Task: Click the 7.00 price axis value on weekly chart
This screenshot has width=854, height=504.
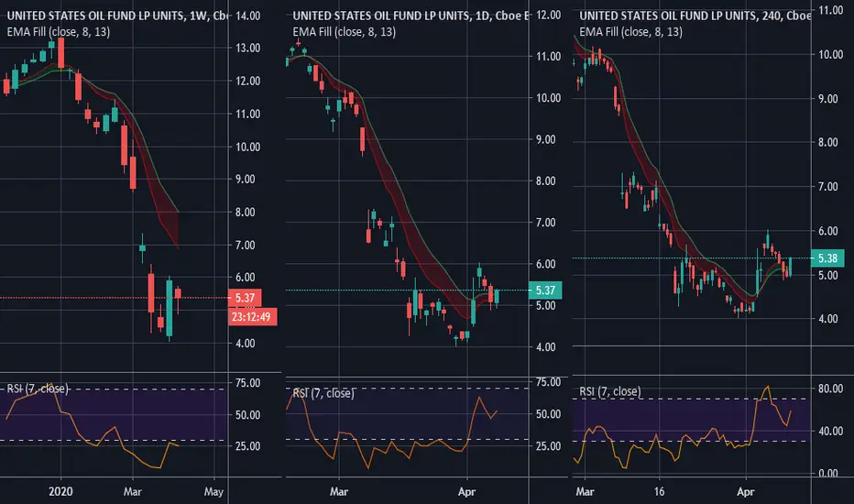Action: click(x=245, y=246)
